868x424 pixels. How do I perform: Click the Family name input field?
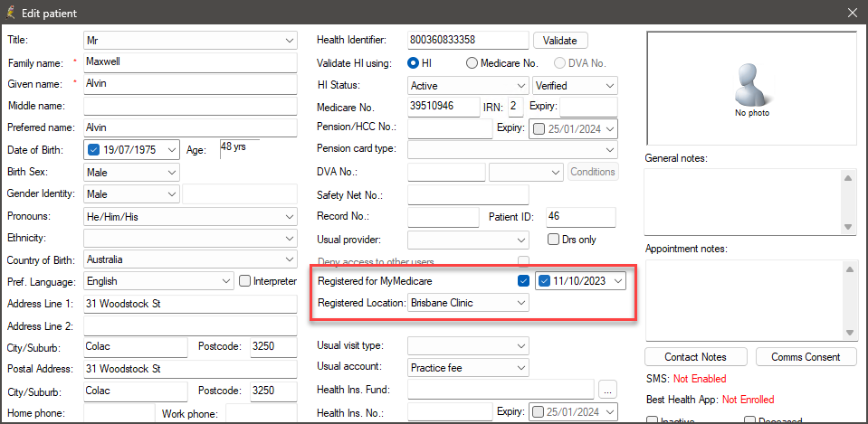tap(190, 62)
